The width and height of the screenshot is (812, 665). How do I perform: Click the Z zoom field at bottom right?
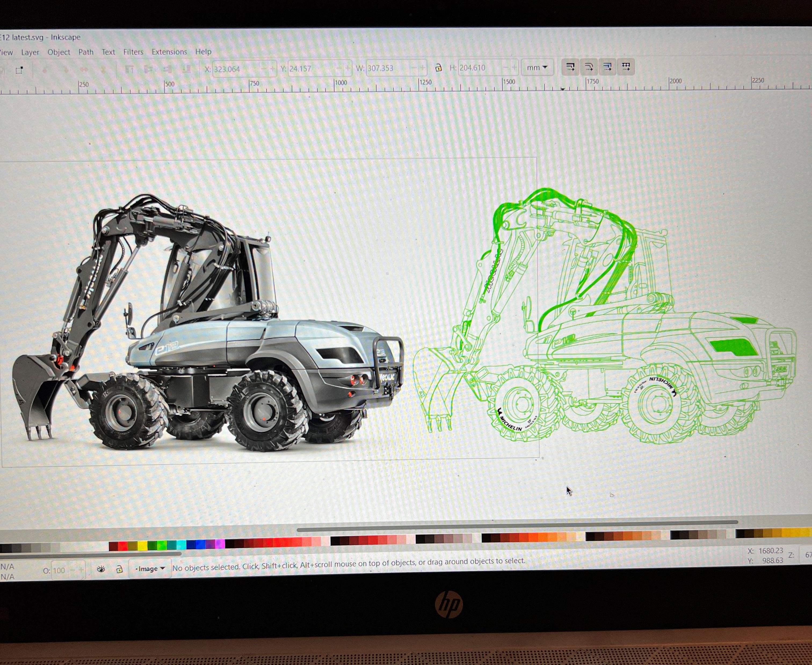(806, 554)
